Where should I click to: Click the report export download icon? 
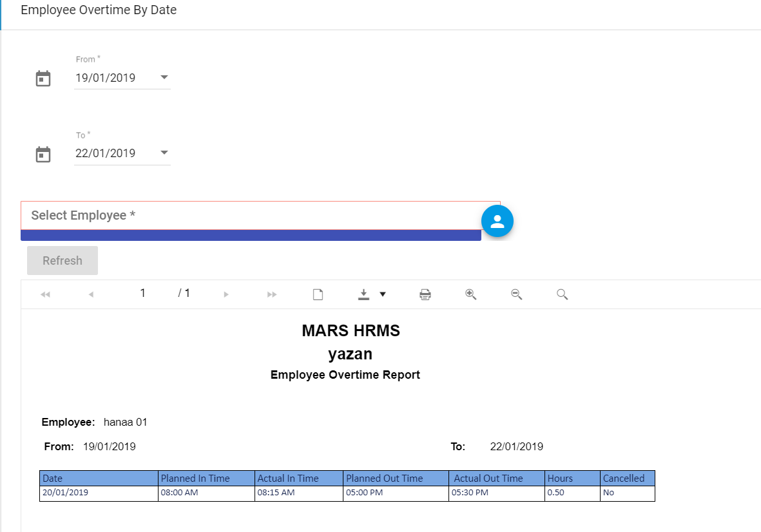pyautogui.click(x=363, y=294)
